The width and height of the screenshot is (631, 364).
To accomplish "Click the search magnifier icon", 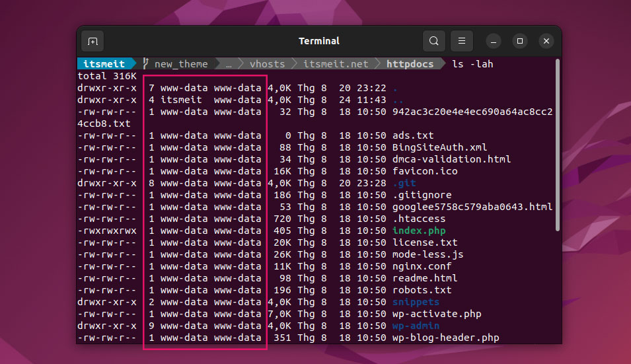I will point(433,41).
